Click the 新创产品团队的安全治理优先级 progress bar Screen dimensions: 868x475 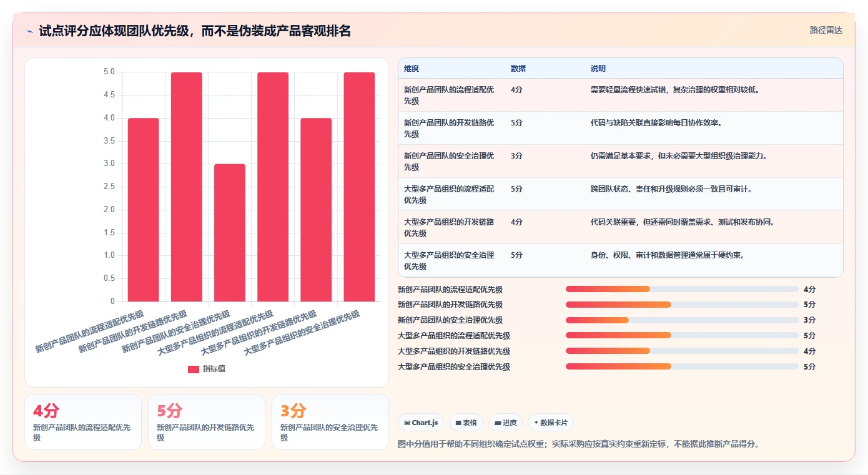pos(682,320)
